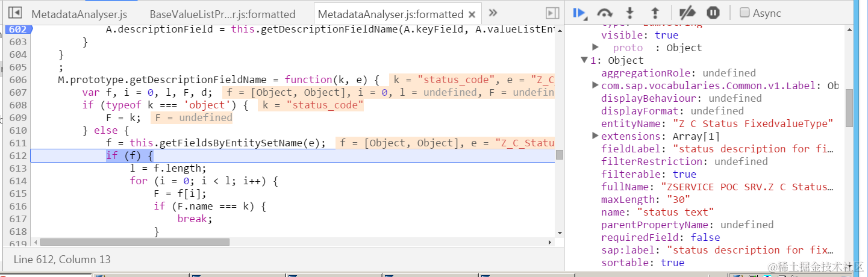Select the fieldLabel property row

coord(719,149)
